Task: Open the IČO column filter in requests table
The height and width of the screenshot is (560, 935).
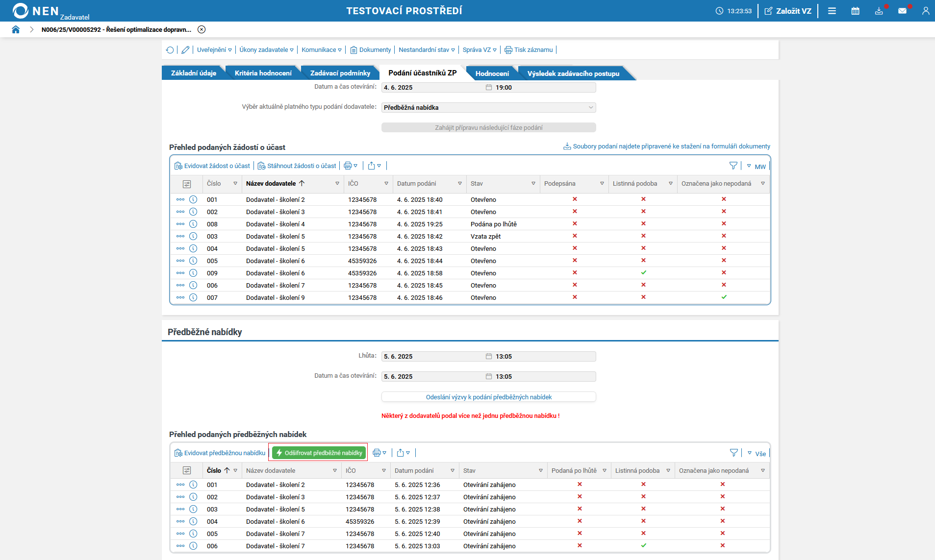Action: (386, 184)
